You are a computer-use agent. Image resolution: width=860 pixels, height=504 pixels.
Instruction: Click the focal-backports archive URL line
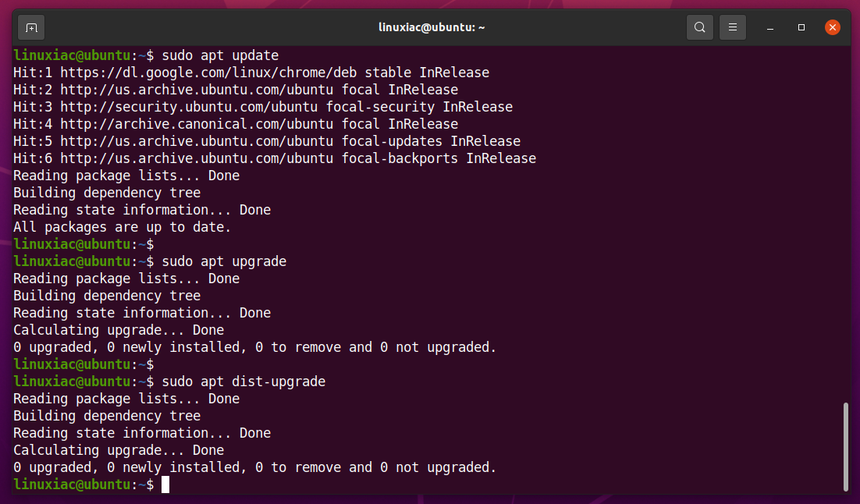[274, 158]
